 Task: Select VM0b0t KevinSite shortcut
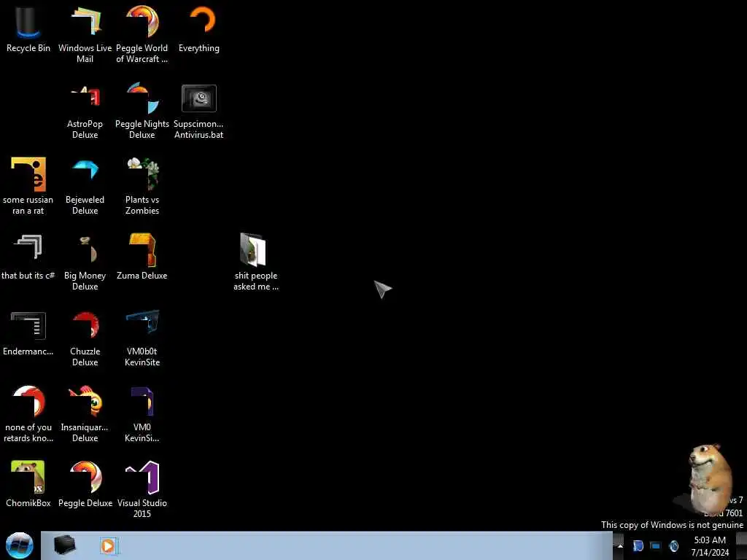(142, 338)
